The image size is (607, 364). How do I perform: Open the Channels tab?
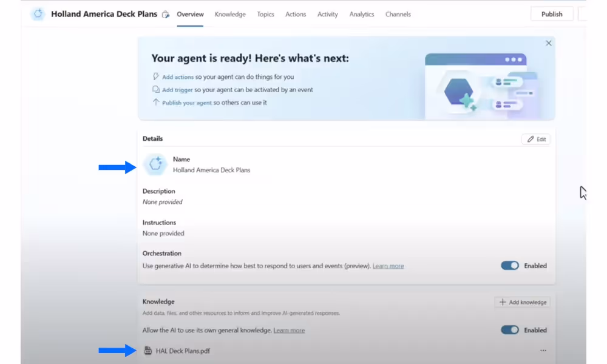pyautogui.click(x=398, y=15)
